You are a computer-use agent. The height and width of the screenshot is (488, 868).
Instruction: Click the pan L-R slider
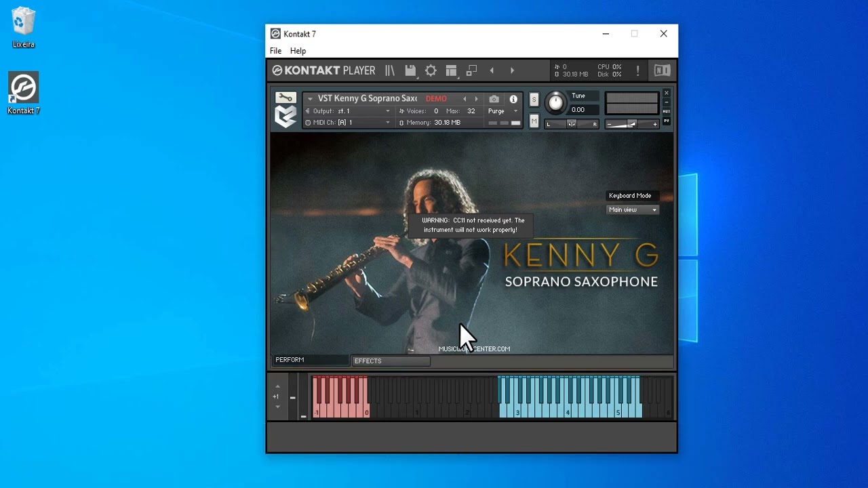click(572, 124)
